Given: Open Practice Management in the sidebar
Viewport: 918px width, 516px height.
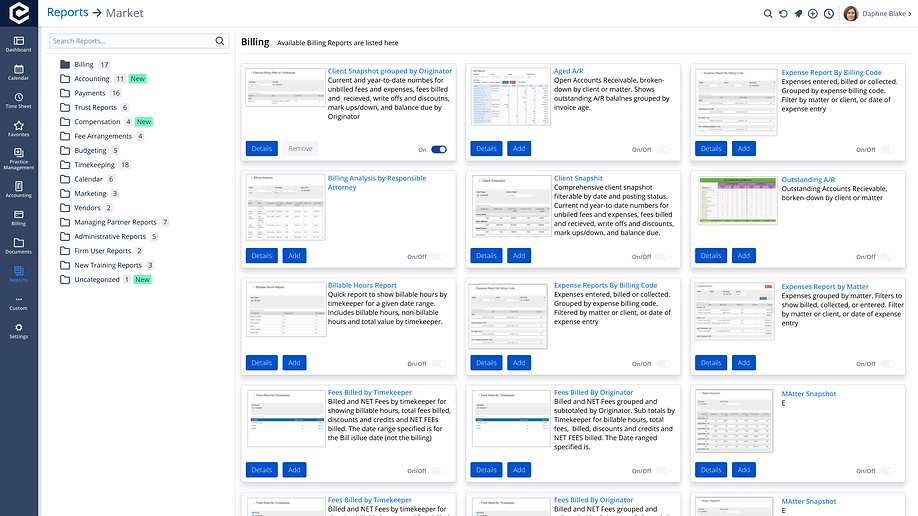Looking at the screenshot, I should tap(19, 158).
